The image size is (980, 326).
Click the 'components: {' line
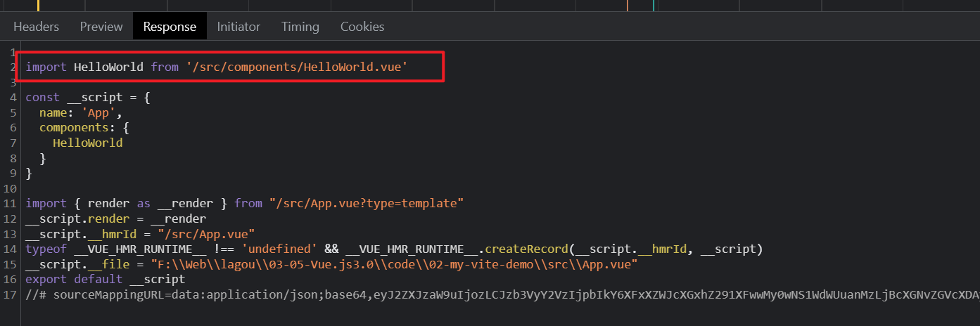[x=84, y=128]
